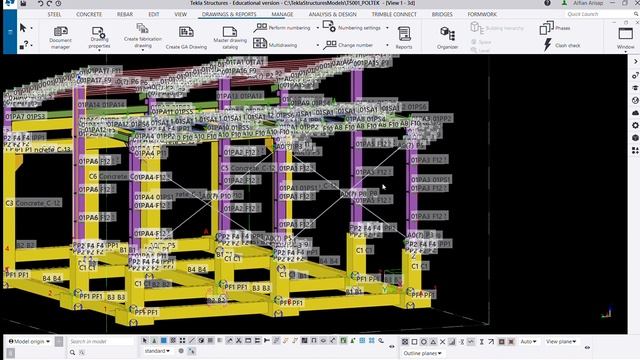Toggle snap to intersection X switch

click(x=442, y=342)
